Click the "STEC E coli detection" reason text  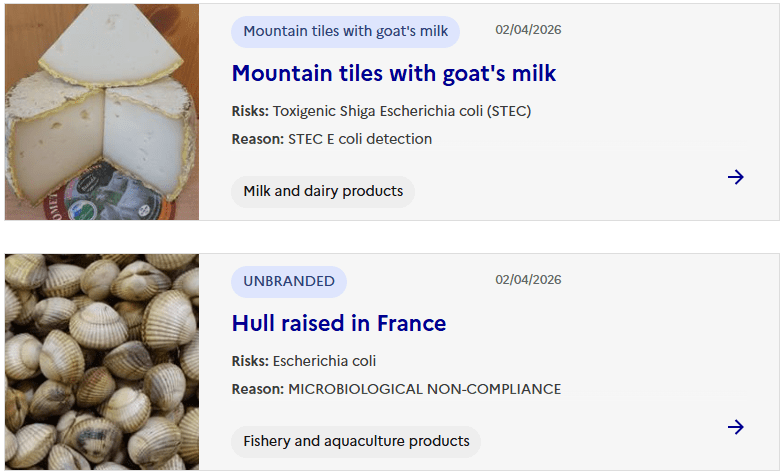360,139
